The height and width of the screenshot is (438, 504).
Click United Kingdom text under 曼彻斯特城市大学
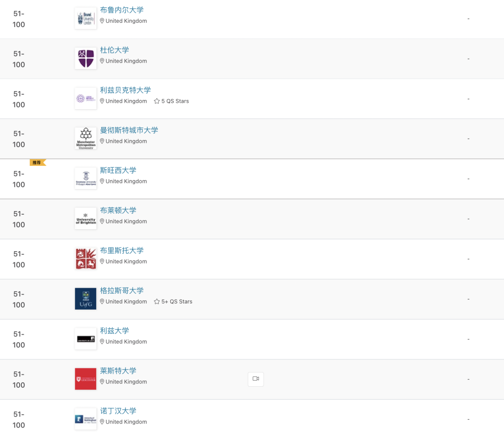[x=126, y=141]
